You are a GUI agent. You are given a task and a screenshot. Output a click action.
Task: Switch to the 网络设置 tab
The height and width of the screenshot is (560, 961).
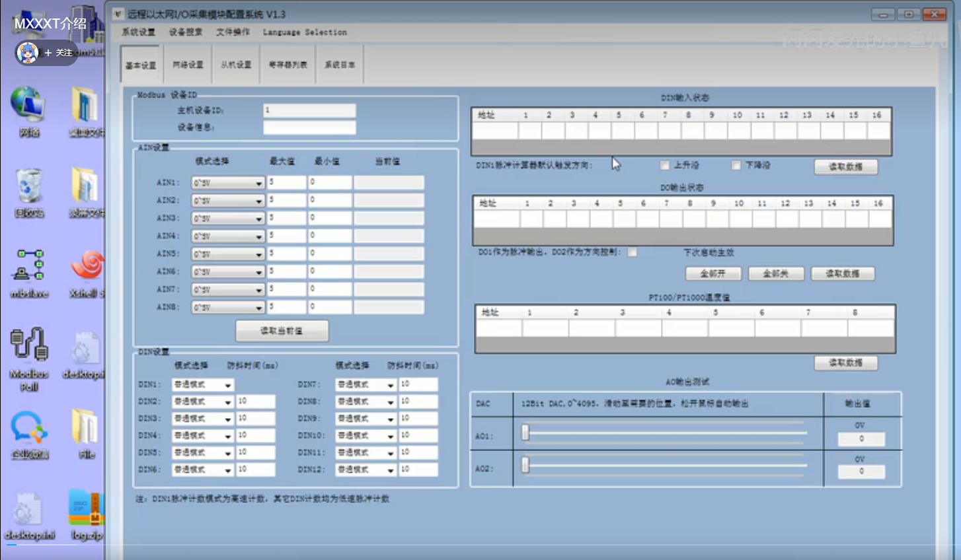[188, 65]
